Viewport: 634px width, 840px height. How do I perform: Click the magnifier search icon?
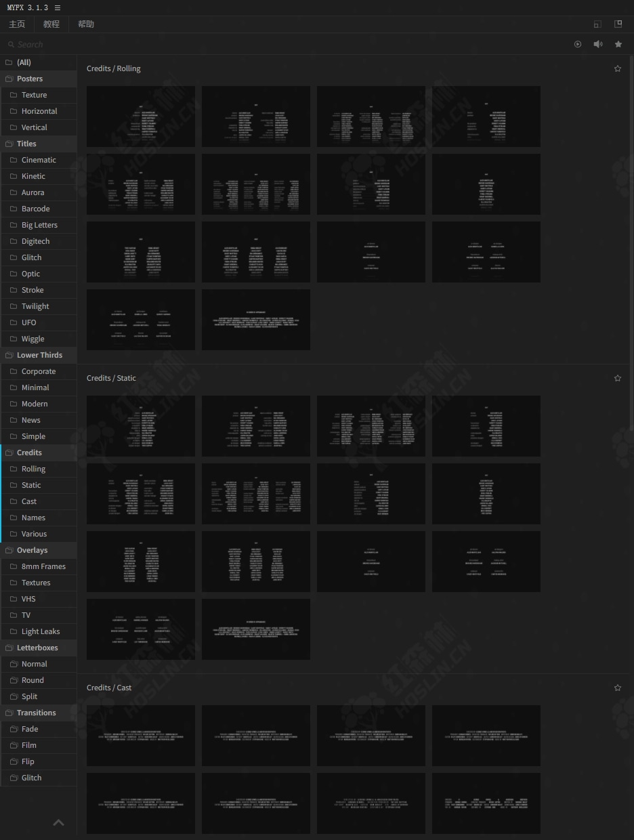tap(11, 45)
